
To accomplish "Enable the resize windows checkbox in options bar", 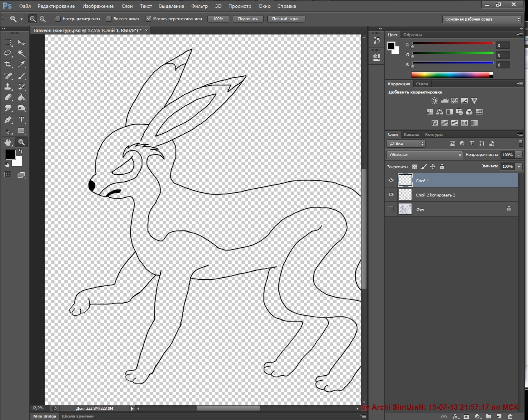I will pyautogui.click(x=58, y=19).
